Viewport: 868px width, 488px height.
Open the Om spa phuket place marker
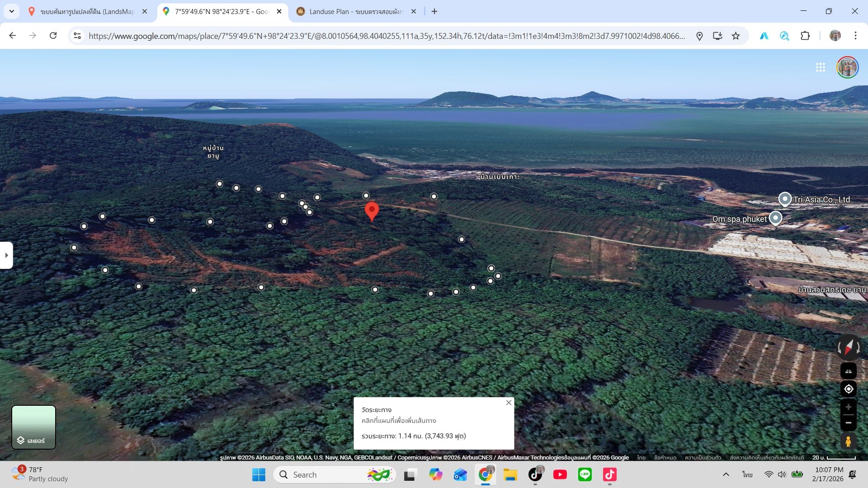tap(776, 218)
